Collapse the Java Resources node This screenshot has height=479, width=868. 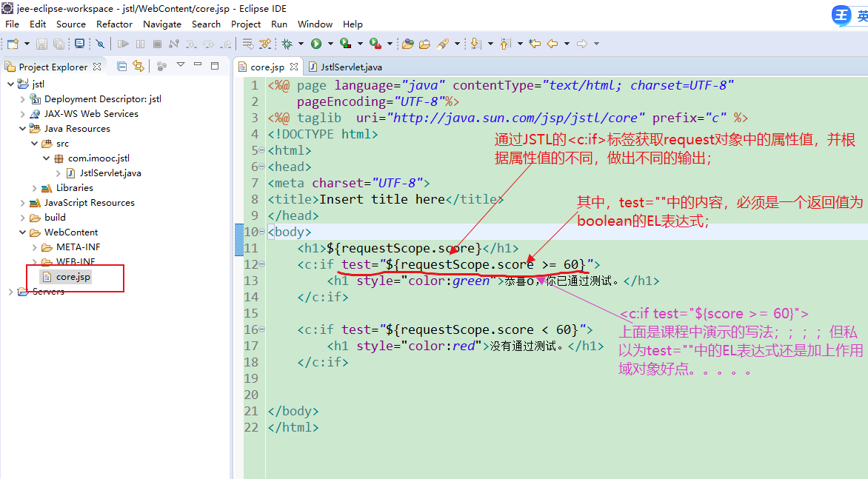23,128
